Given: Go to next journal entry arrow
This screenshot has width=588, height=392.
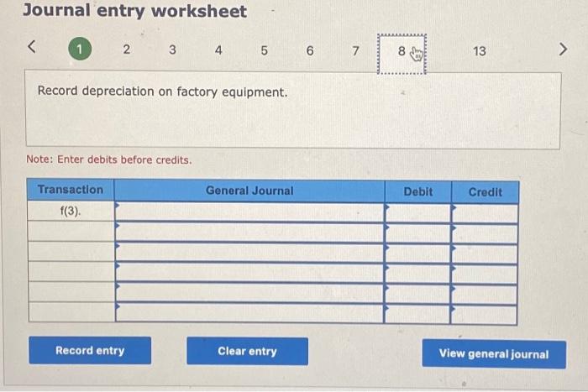Looking at the screenshot, I should pyautogui.click(x=563, y=49).
